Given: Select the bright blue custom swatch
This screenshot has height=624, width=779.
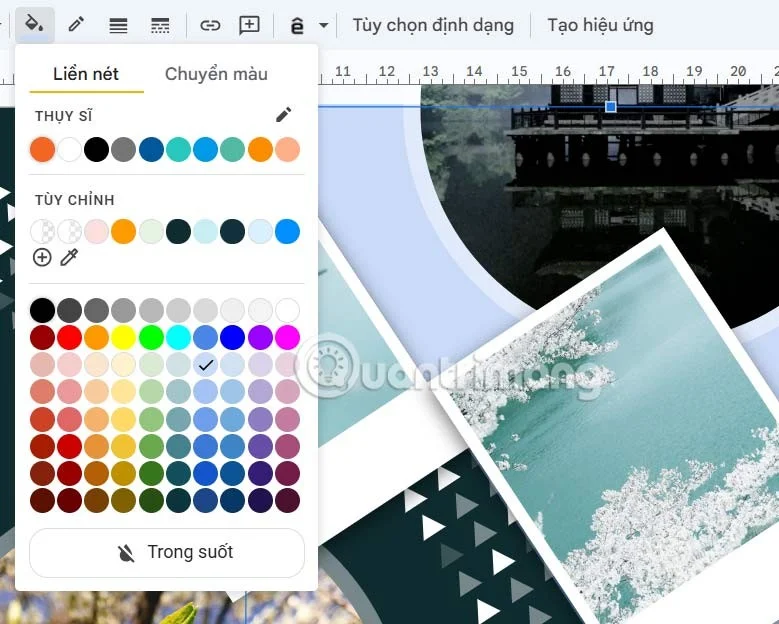Looking at the screenshot, I should click(287, 232).
